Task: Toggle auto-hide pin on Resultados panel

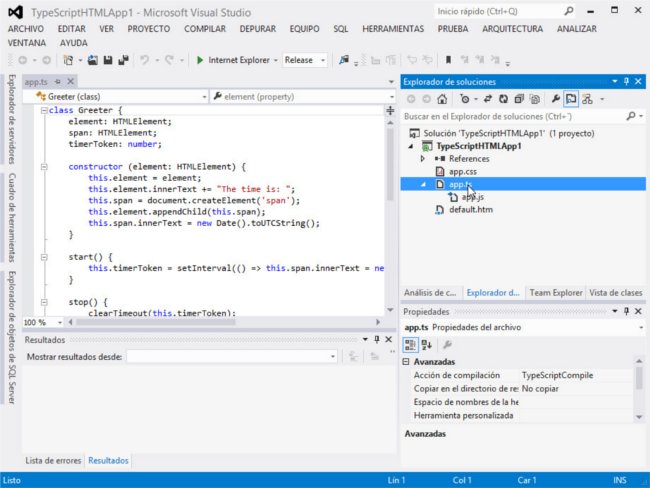Action: tap(377, 339)
